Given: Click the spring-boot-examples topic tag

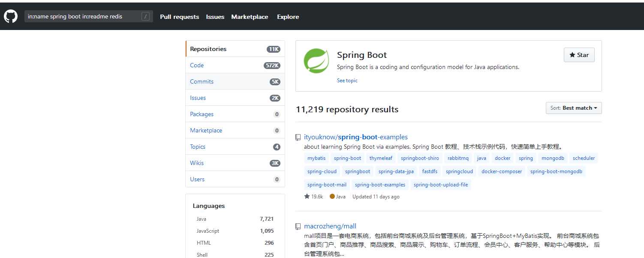Looking at the screenshot, I should coord(380,185).
